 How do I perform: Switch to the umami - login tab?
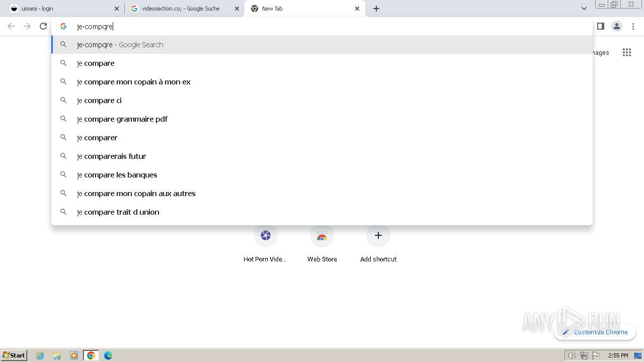[x=62, y=9]
